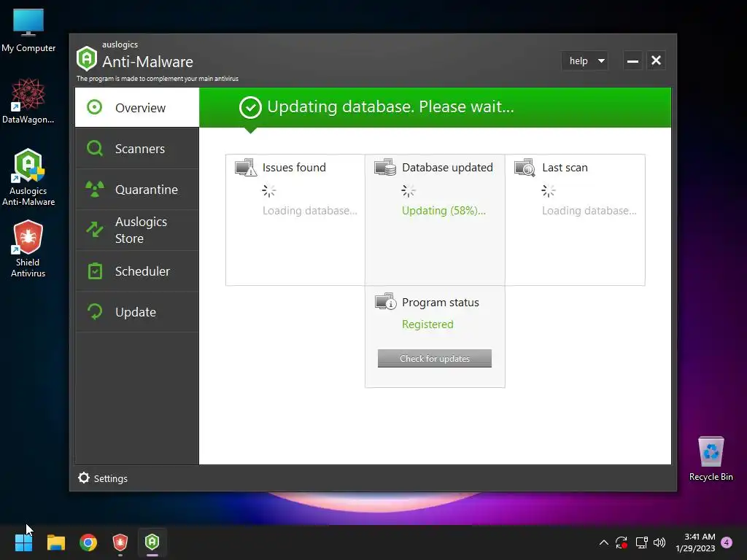The image size is (747, 560).
Task: Click 'Last scan' heading
Action: coord(565,168)
